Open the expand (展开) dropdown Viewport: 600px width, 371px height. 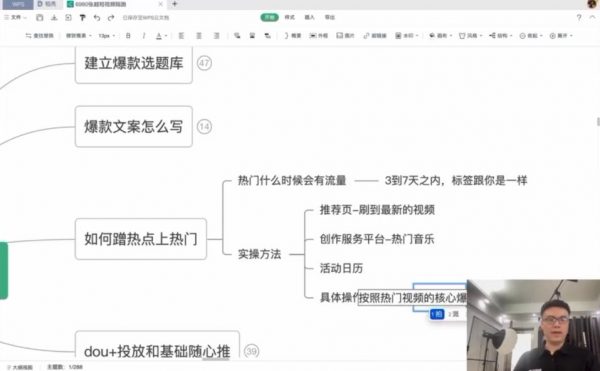click(561, 36)
